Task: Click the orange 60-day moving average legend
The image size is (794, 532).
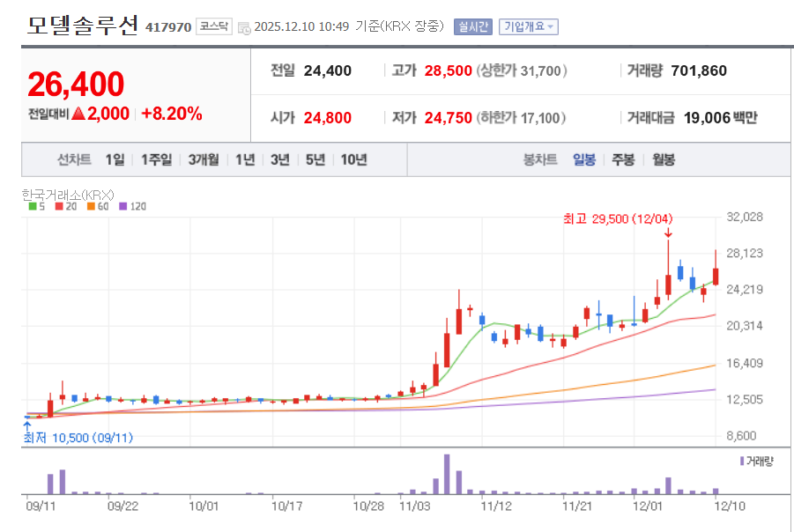Action: (x=90, y=206)
